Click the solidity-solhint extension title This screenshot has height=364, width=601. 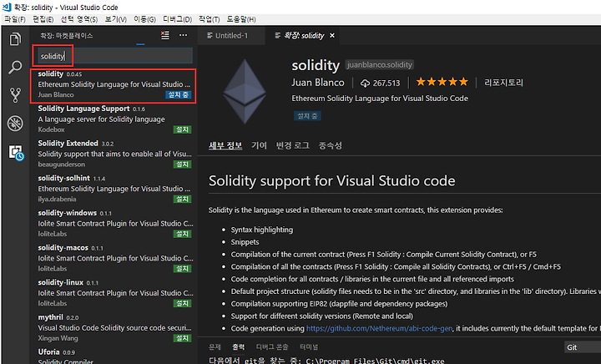[x=63, y=178]
